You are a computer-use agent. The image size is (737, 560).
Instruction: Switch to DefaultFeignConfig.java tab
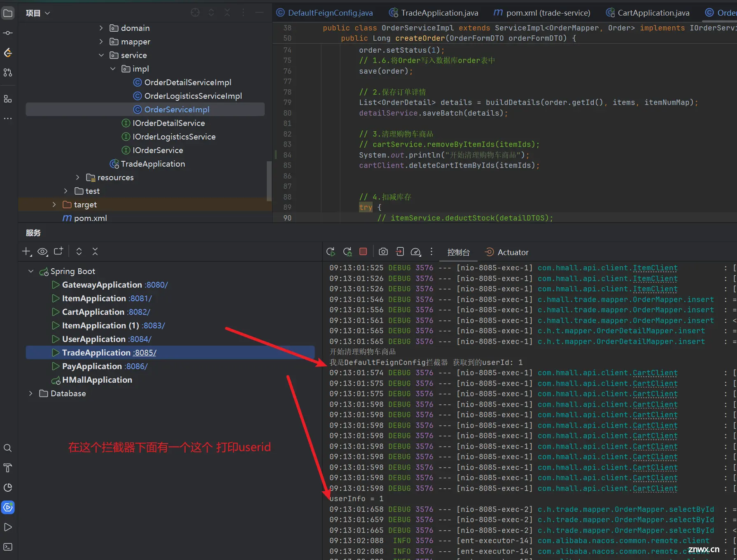coord(325,13)
